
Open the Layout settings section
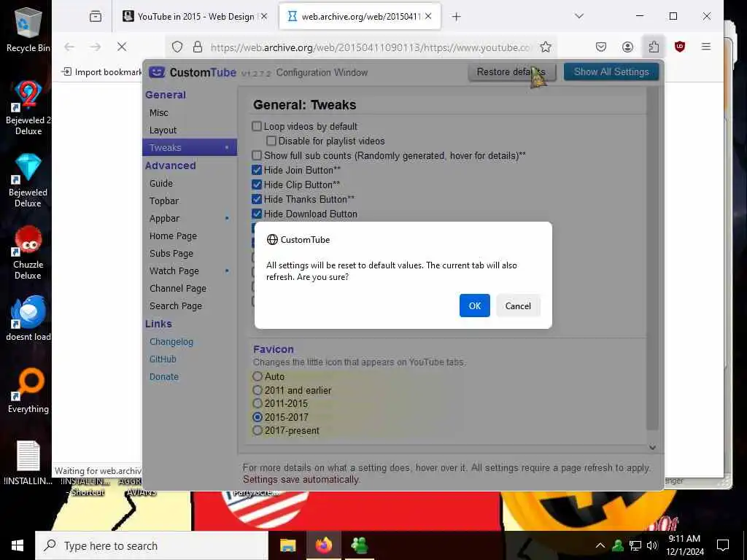[163, 130]
